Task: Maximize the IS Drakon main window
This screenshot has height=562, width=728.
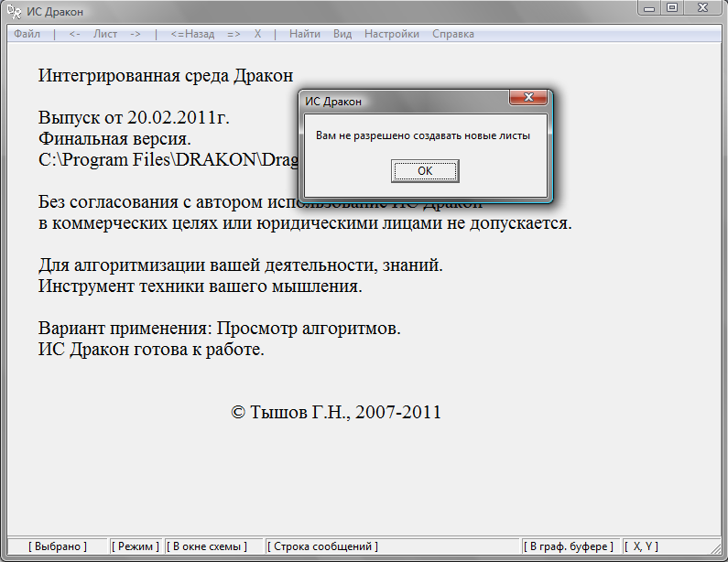Action: pyautogui.click(x=673, y=8)
